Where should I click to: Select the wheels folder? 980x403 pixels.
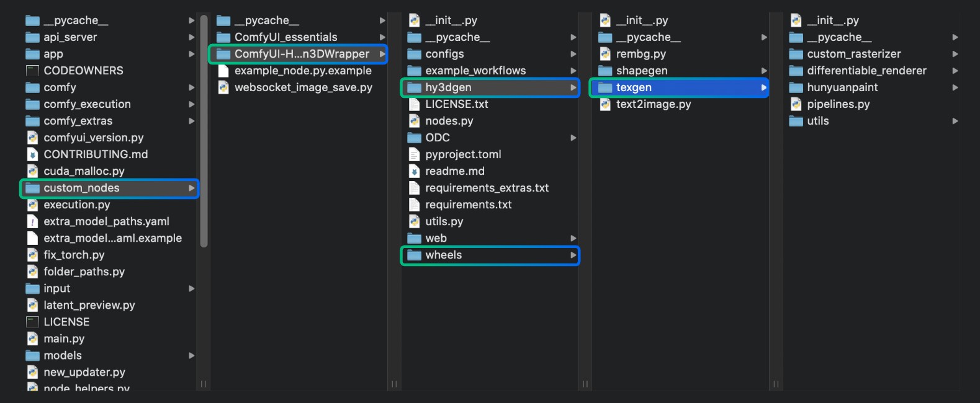490,255
